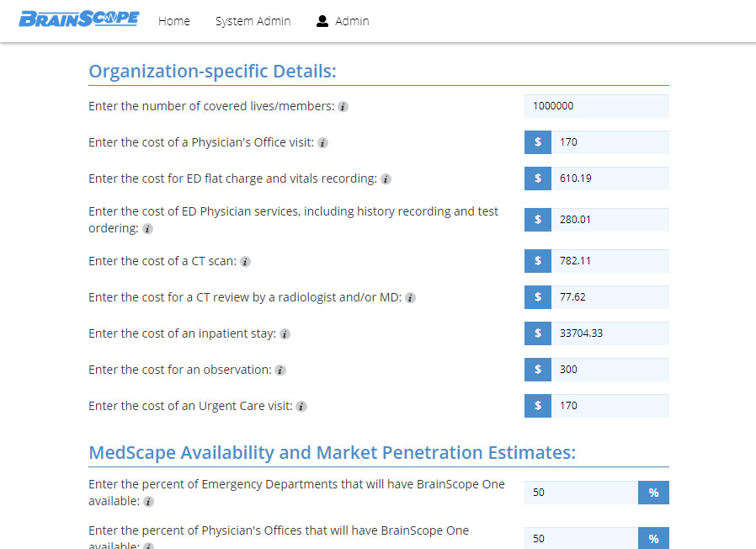The height and width of the screenshot is (549, 756).
Task: Click info icon next to CT scan cost
Action: (x=246, y=262)
